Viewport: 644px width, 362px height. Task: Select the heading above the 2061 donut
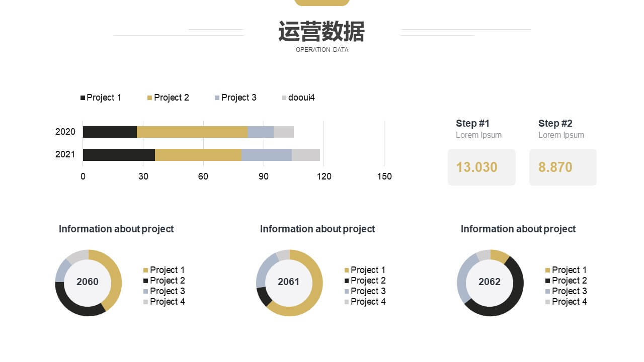(317, 229)
